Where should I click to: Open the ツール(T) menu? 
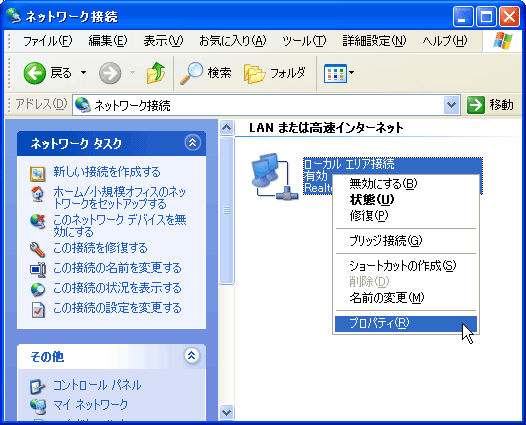coord(304,41)
